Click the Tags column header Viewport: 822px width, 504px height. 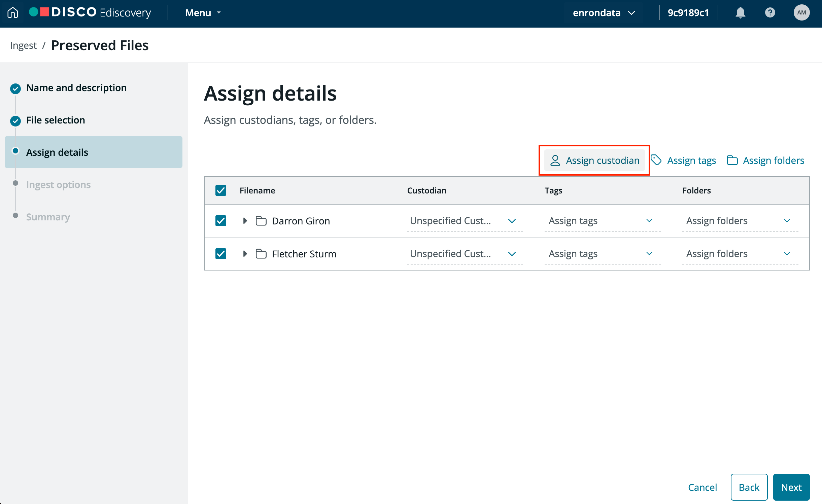click(x=553, y=190)
